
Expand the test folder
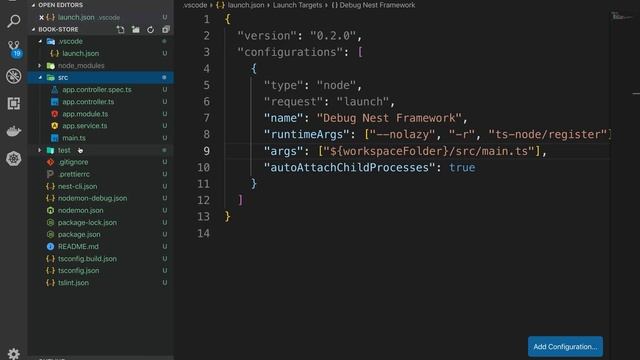coord(40,150)
